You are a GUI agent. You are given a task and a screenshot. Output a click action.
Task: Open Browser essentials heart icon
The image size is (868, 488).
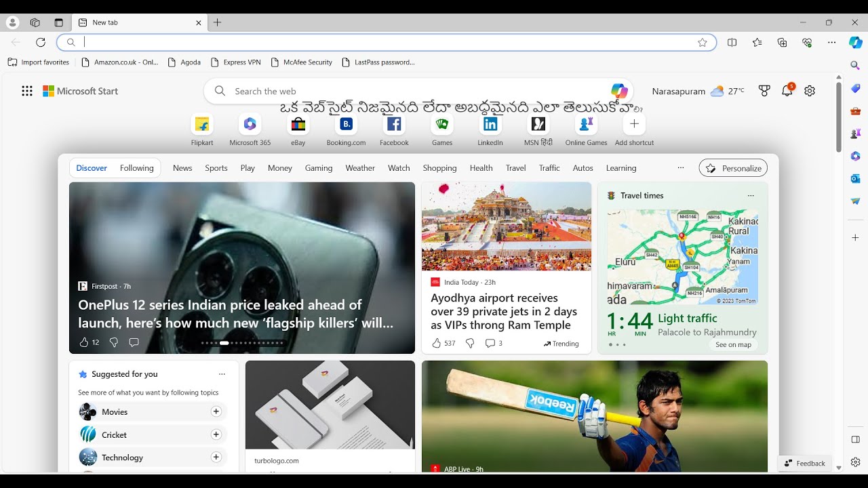point(807,42)
